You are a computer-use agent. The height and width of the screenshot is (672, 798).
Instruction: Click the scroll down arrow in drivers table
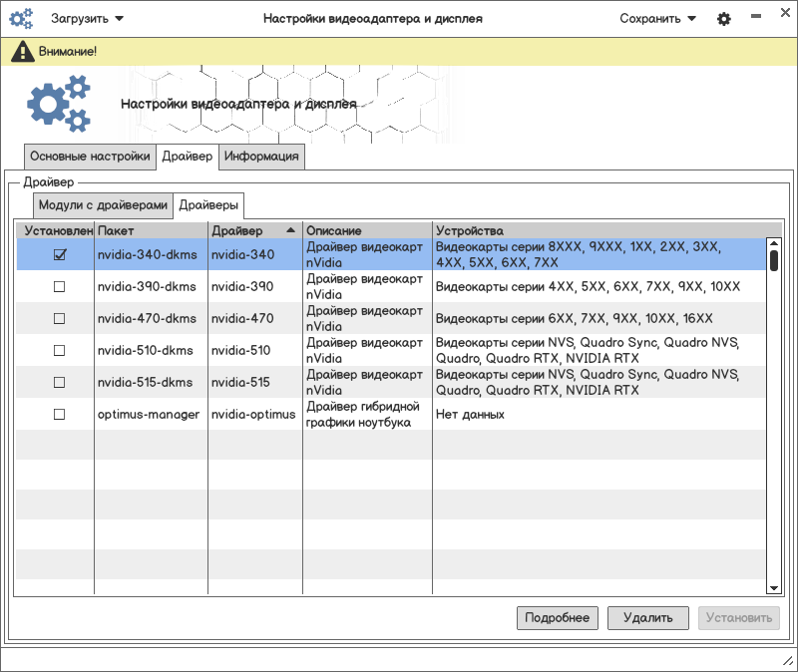click(x=773, y=589)
